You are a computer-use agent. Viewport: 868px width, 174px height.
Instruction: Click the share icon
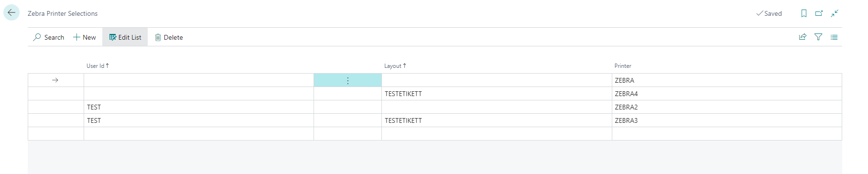[803, 37]
